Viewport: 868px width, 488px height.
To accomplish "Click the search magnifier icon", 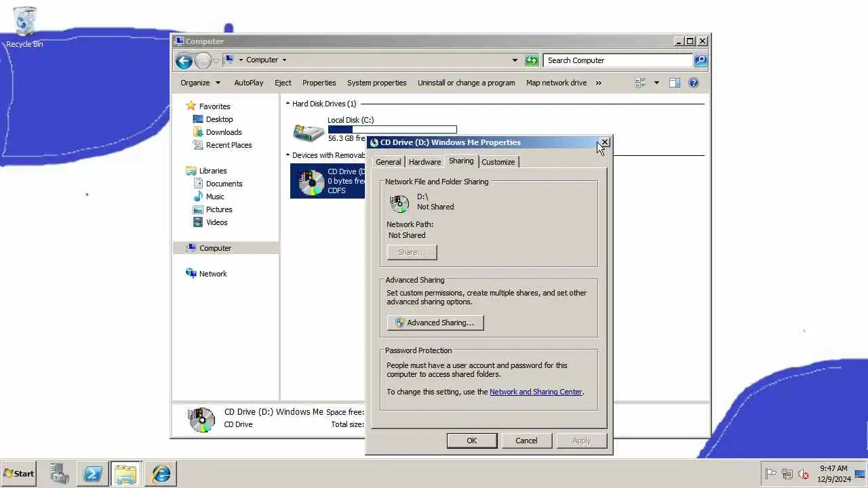I will click(x=700, y=60).
